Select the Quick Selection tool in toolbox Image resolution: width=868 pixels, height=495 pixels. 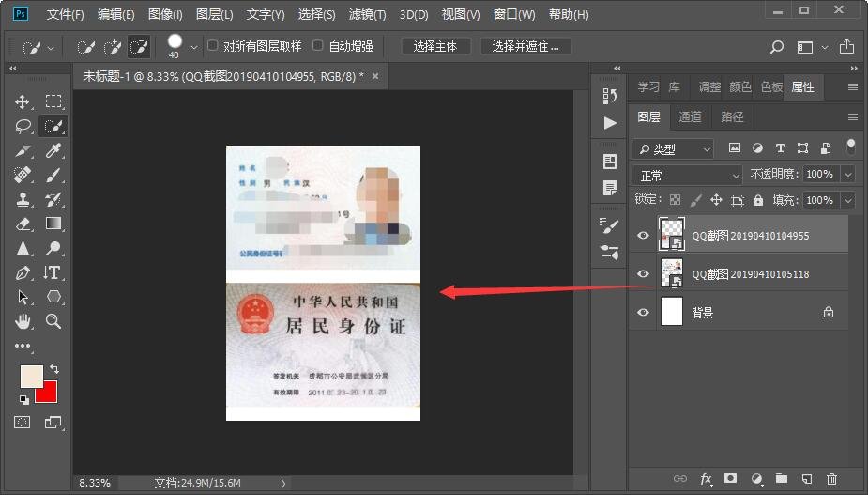coord(53,127)
